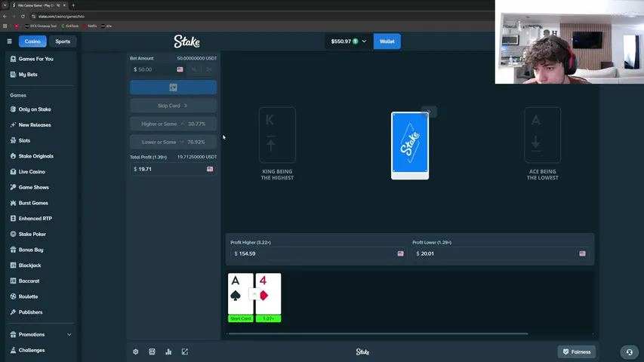Click the Stake logo in header
The image size is (644, 362).
click(x=186, y=41)
